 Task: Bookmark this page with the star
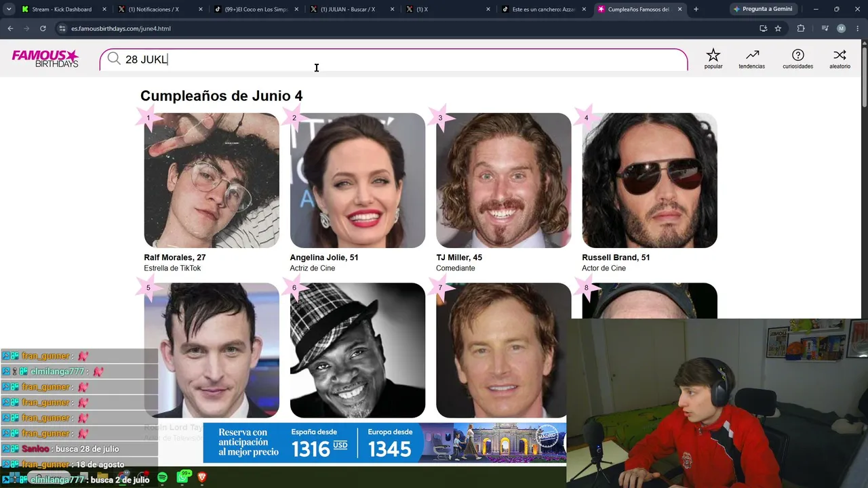[x=778, y=28]
